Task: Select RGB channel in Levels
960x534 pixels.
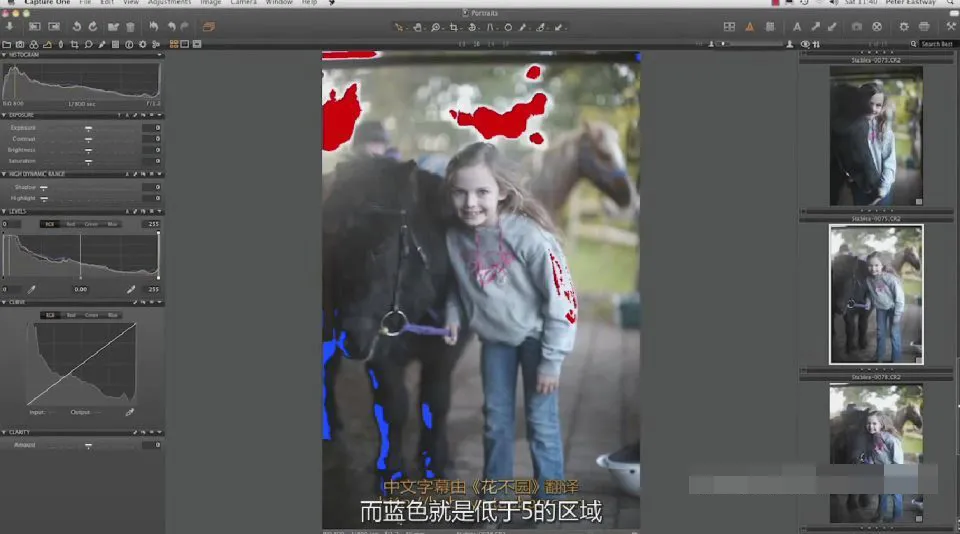Action: (x=50, y=224)
